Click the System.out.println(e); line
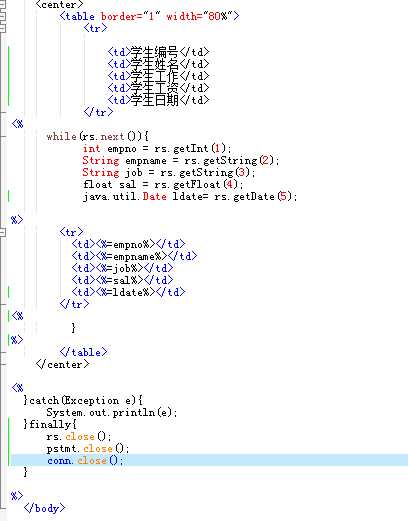Viewport: 408px width, 521px height. tap(112, 412)
